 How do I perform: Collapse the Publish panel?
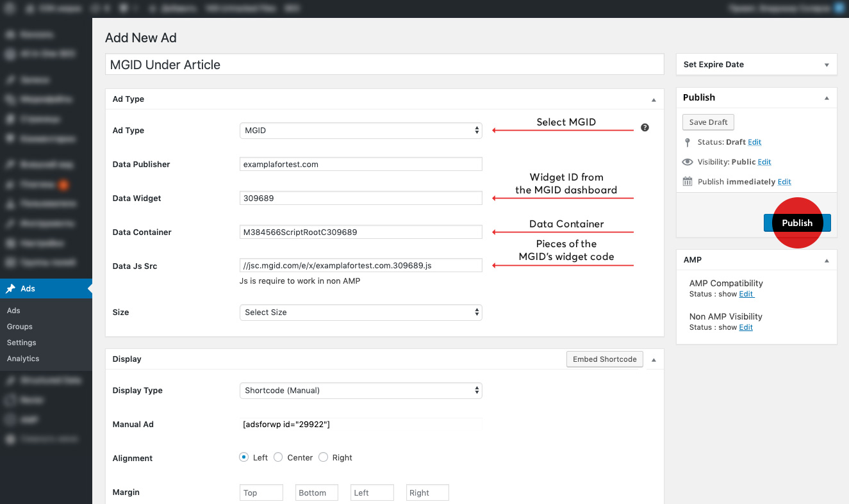(825, 97)
